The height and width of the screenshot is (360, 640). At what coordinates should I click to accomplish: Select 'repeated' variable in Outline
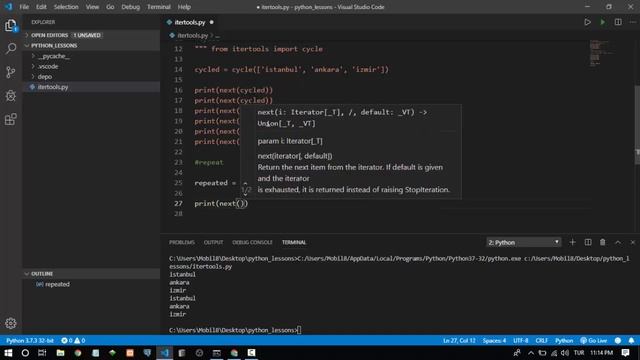point(91,284)
